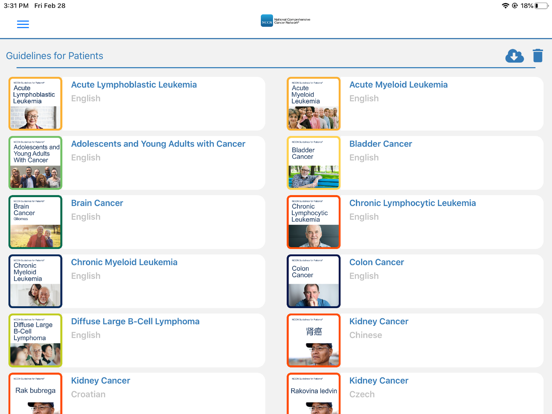Open Chinese Kidney Cancer cover thumbnail
The width and height of the screenshot is (552, 414).
[314, 340]
